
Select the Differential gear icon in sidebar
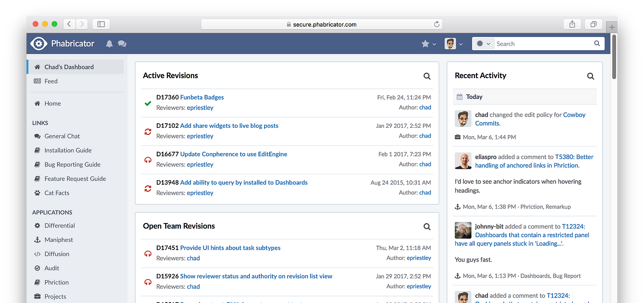pos(37,225)
